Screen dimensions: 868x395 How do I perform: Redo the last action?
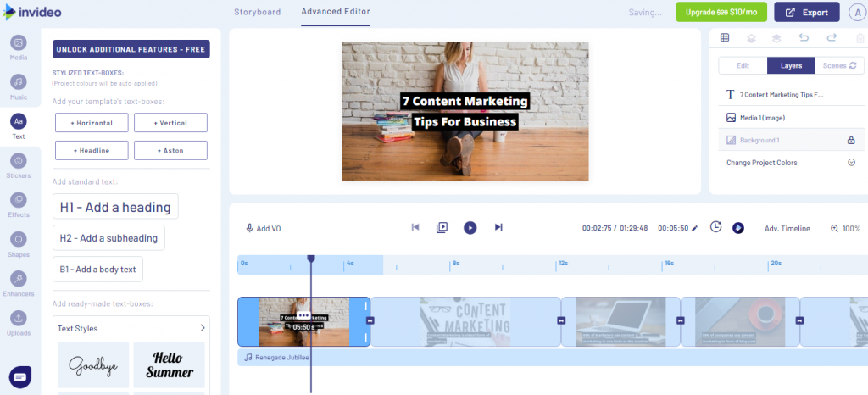832,37
